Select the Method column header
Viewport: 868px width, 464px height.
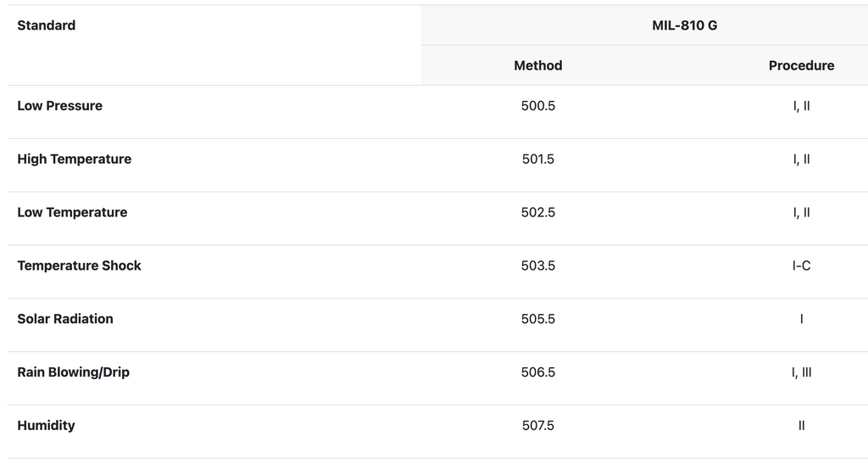coord(537,65)
